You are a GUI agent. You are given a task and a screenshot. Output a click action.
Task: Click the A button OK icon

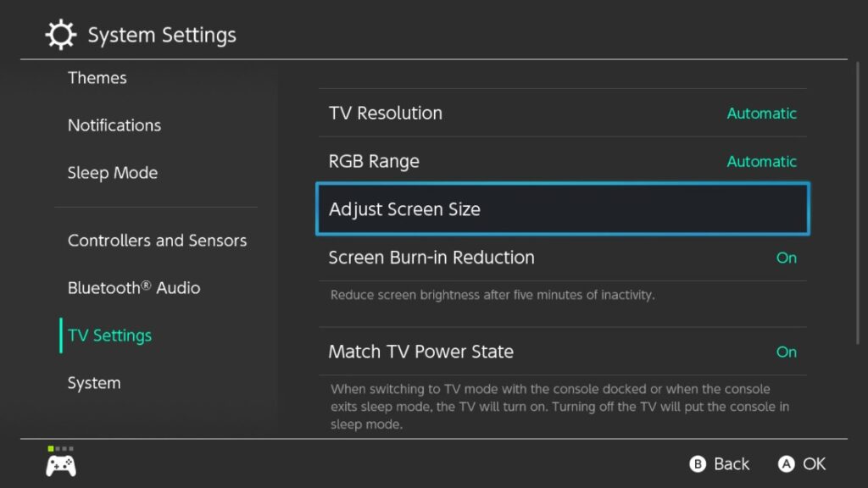(786, 463)
